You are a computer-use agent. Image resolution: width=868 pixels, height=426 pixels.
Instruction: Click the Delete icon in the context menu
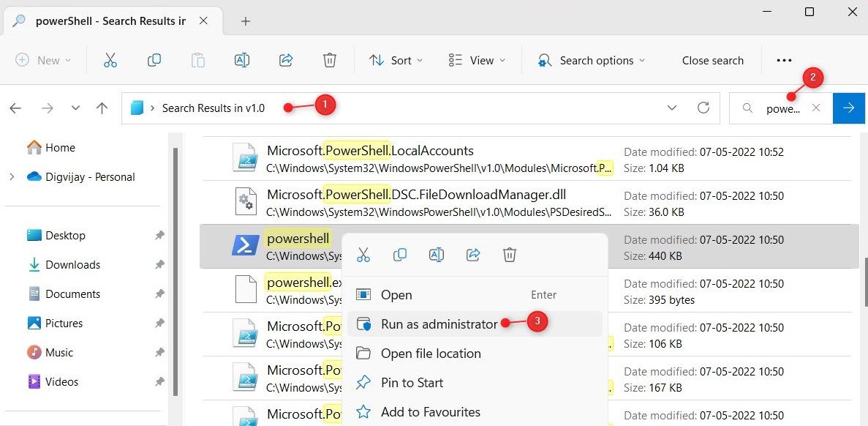click(x=510, y=255)
